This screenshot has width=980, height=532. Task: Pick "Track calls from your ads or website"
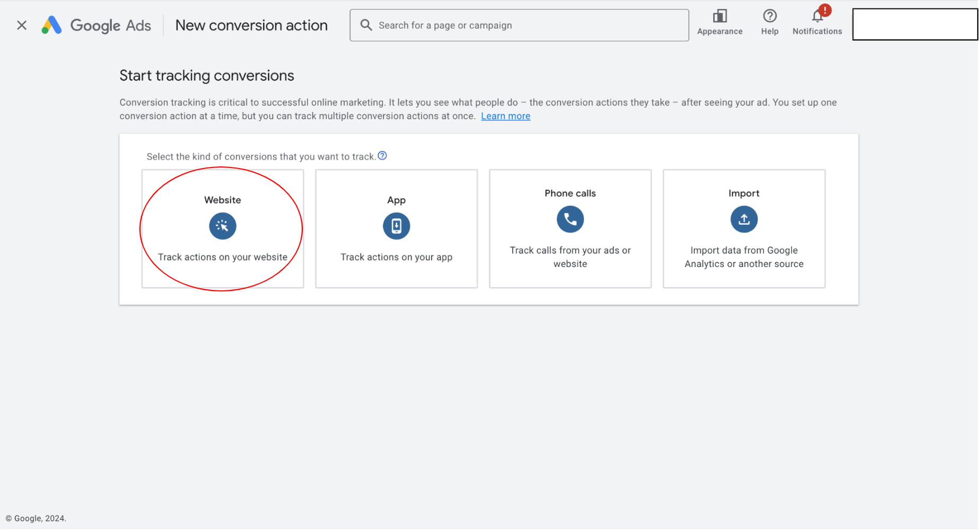click(570, 257)
